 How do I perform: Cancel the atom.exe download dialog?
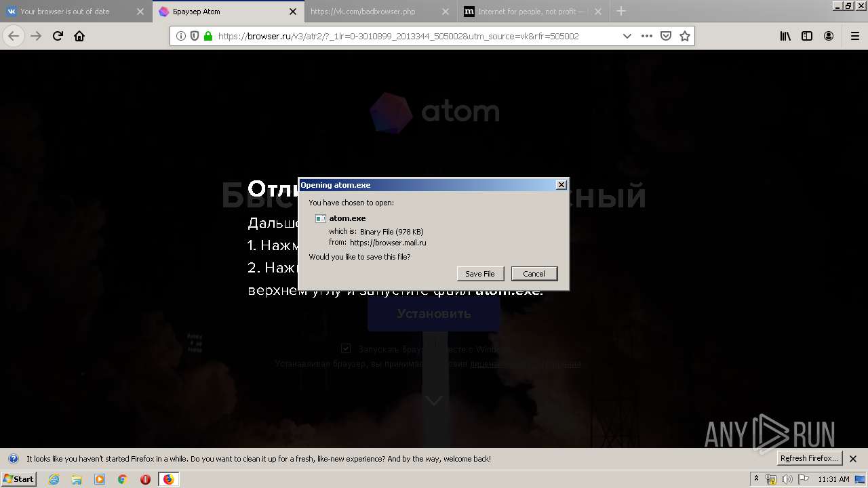point(534,274)
